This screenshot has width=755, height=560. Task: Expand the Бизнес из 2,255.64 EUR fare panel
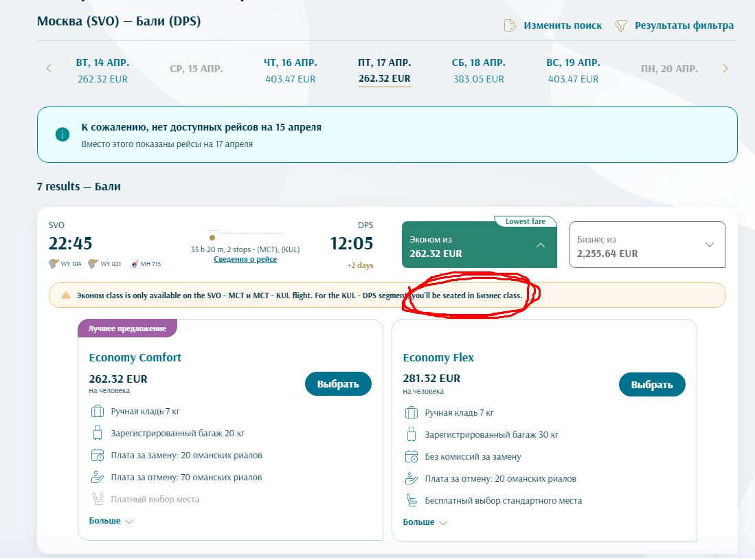point(647,245)
